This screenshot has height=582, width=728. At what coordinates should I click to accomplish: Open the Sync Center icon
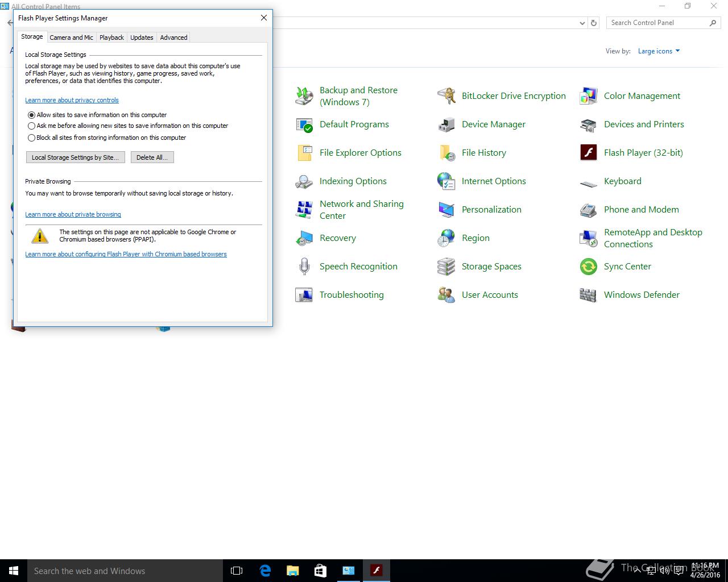[x=589, y=267]
